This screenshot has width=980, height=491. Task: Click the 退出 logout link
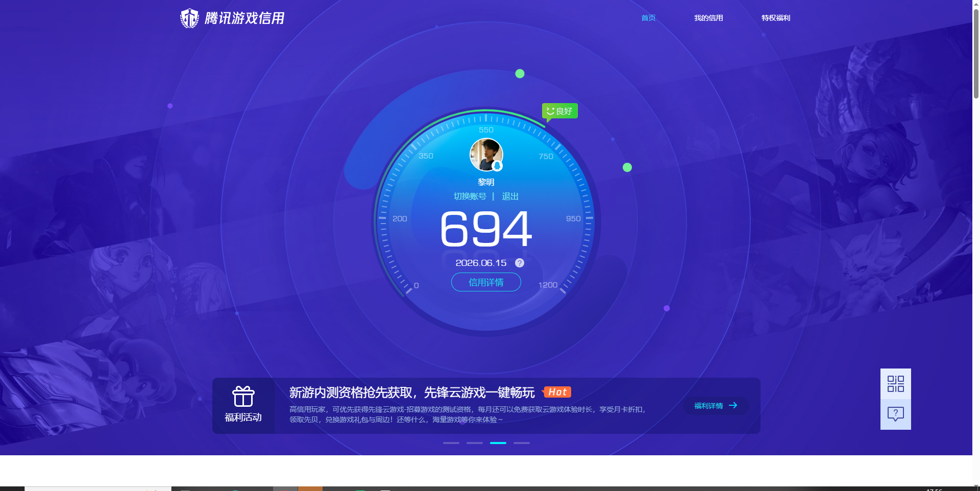(510, 197)
